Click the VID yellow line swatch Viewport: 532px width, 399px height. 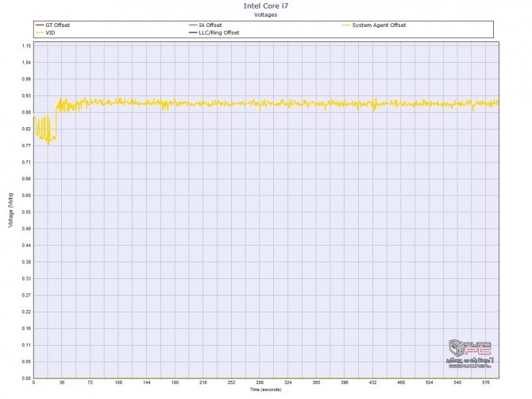point(40,33)
